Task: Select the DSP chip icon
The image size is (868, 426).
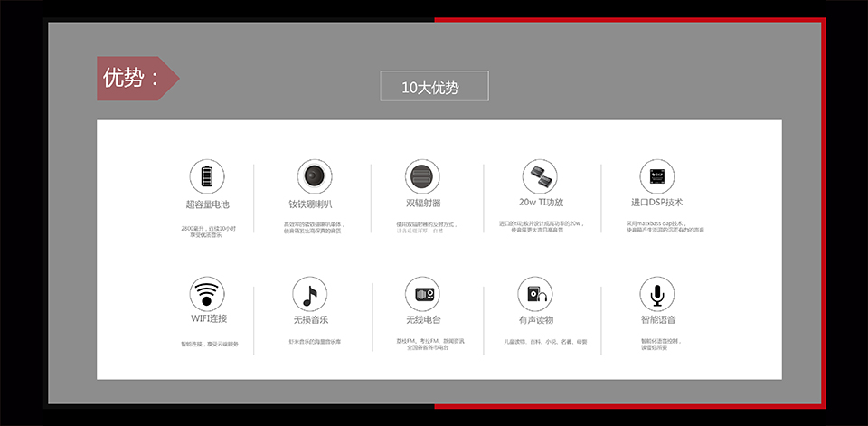Action: pos(657,176)
